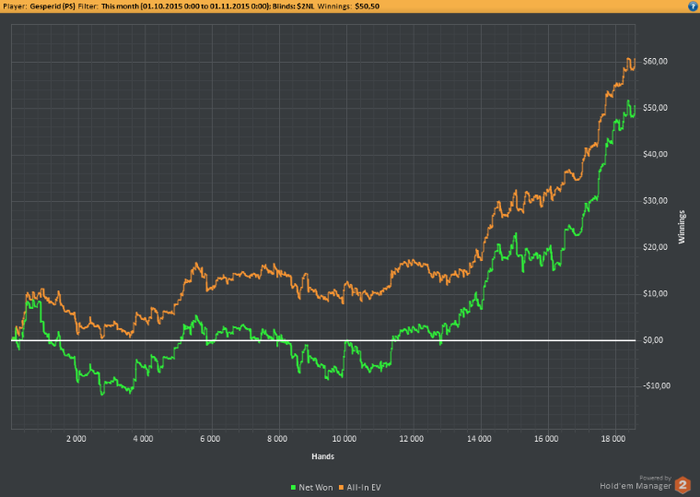The image size is (700, 497).
Task: Click the $50,00 axis label
Action: 655,108
